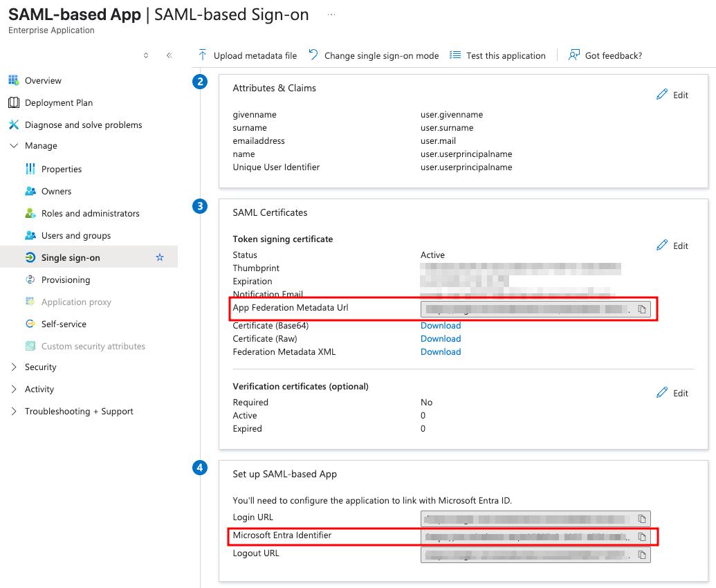Click the Upload metadata file button

click(x=248, y=55)
